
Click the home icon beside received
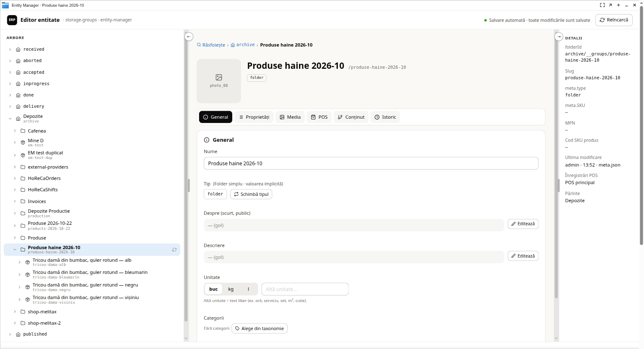(18, 49)
